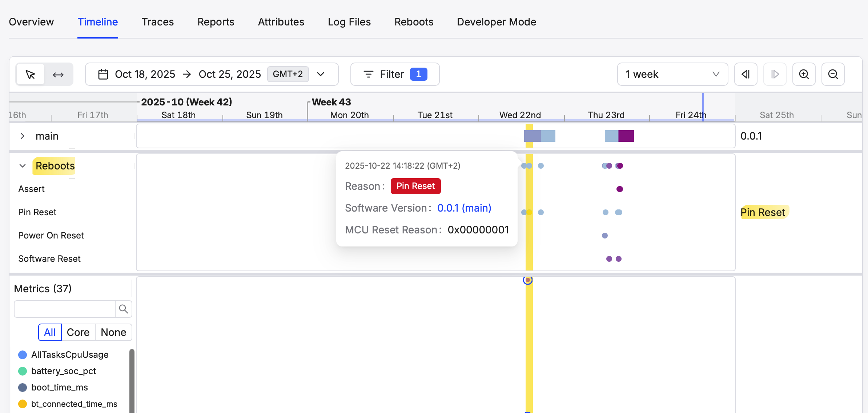Switch to the horizontal pan tool

coord(58,75)
